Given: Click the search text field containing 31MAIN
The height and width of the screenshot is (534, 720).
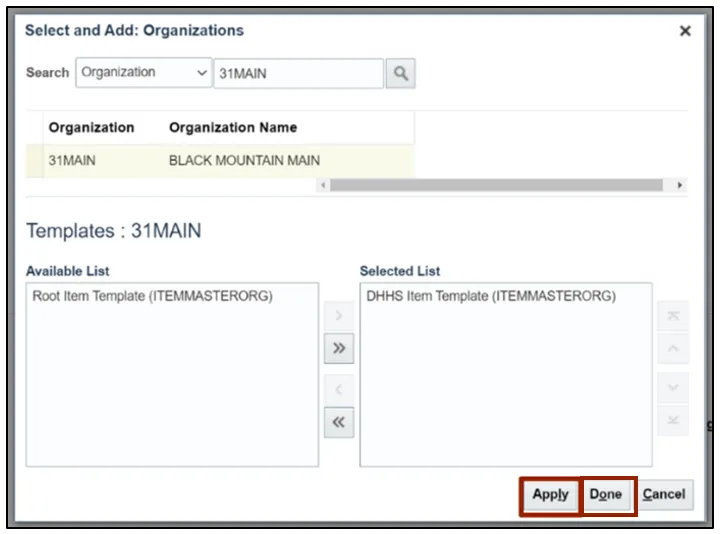Looking at the screenshot, I should [298, 73].
